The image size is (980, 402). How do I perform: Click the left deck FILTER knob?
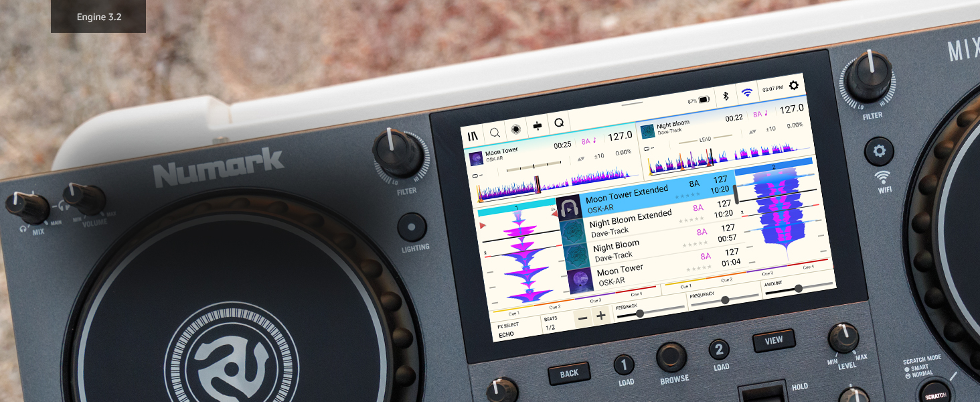398,153
